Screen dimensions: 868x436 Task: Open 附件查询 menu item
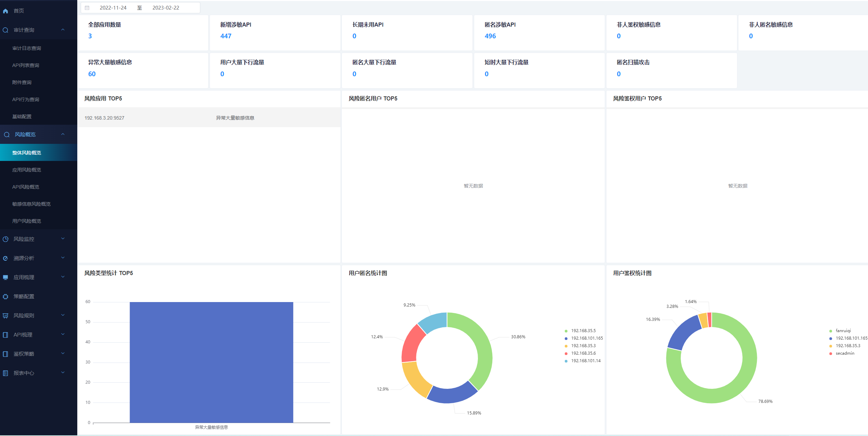click(39, 82)
